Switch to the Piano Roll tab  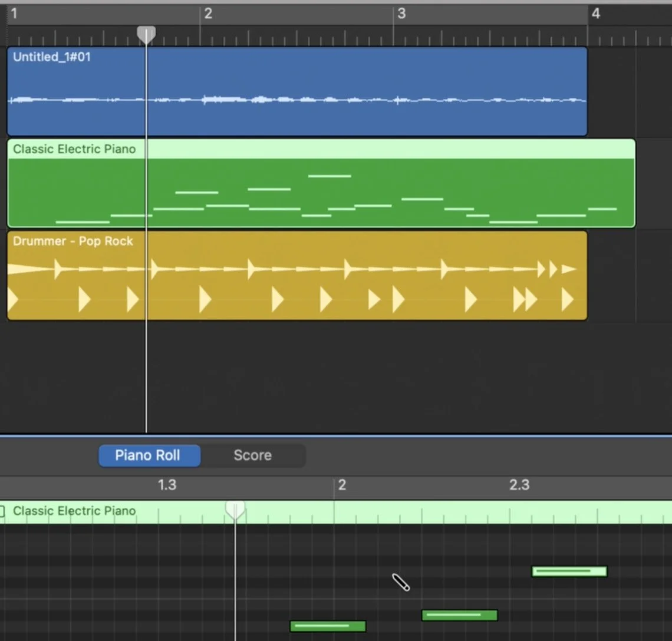click(x=149, y=455)
